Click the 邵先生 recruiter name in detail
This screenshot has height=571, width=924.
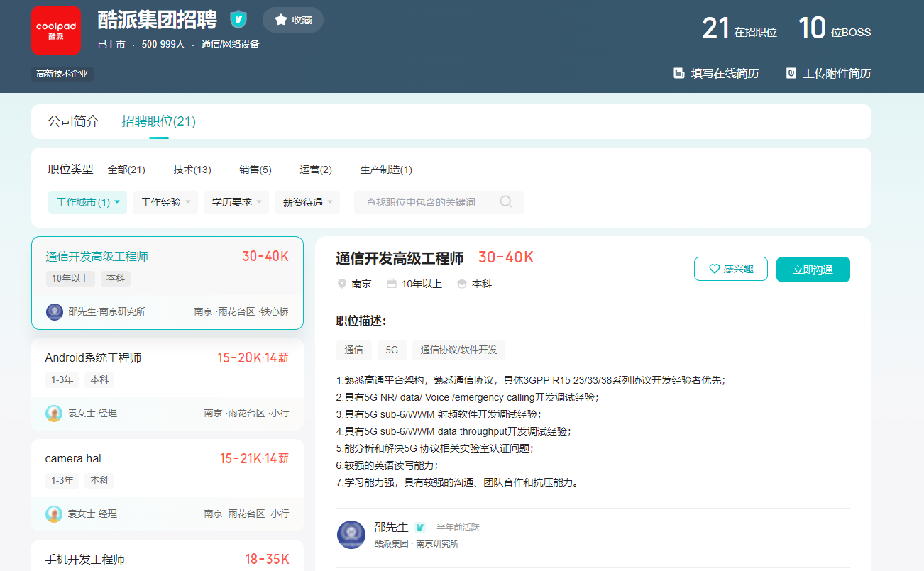tap(392, 527)
